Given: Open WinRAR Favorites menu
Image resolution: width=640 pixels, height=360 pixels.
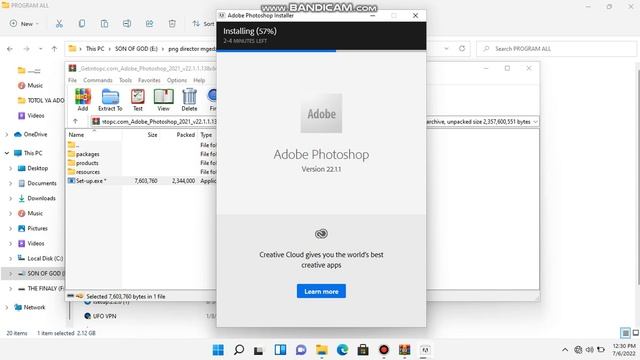Looking at the screenshot, I should click(149, 80).
